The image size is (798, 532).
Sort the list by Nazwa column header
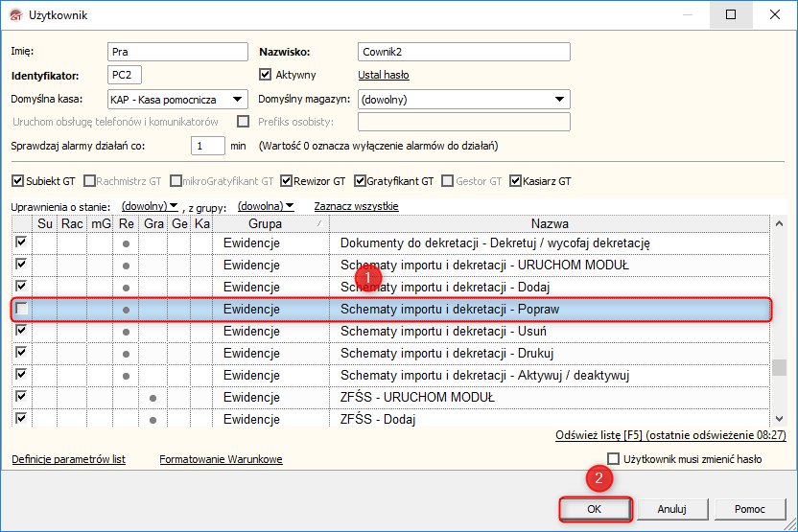point(550,223)
